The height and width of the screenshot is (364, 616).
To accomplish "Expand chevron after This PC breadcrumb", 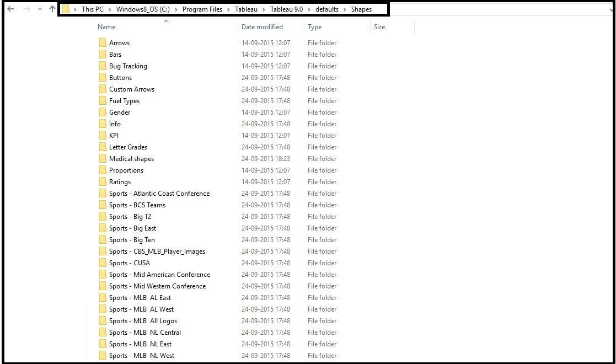I will (110, 9).
